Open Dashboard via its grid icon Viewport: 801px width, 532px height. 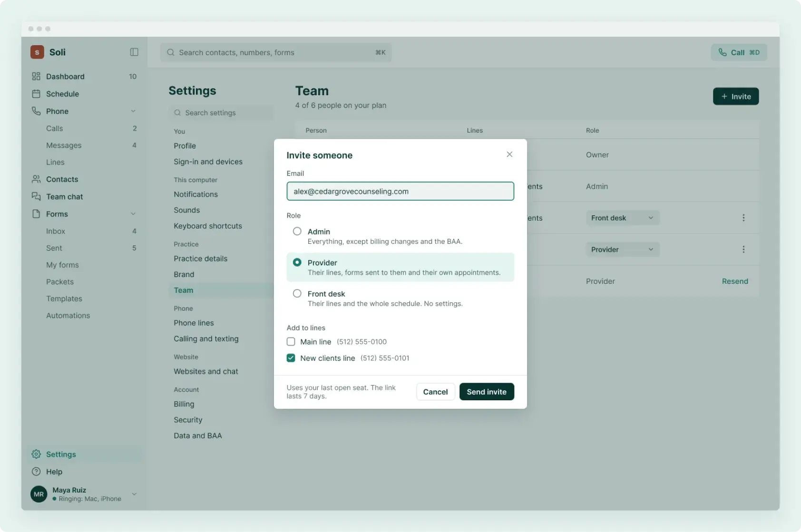36,77
